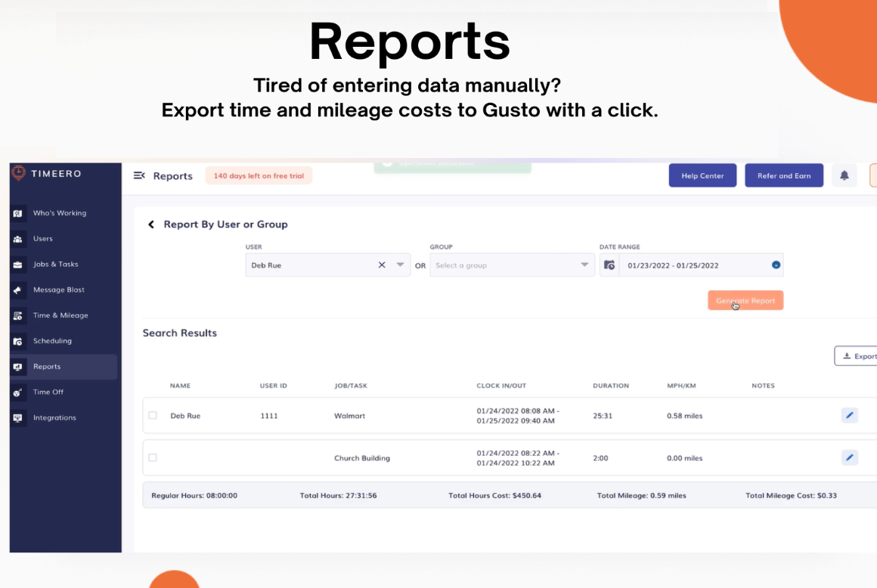Click the Users sidebar icon

[x=18, y=239]
